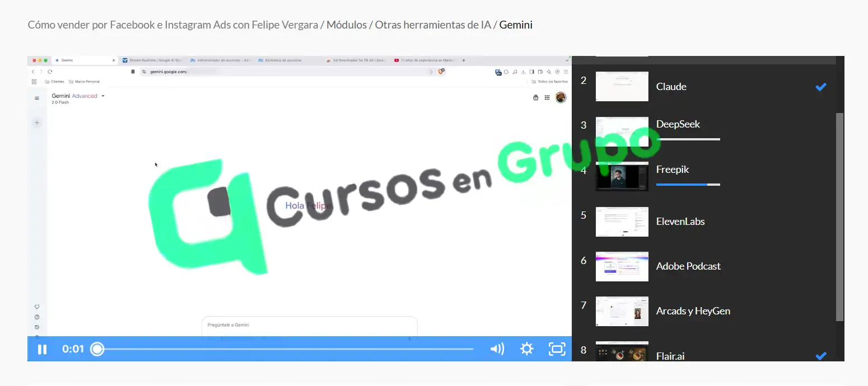
Task: Open lesson 5 ElevenLabs
Action: 680,222
